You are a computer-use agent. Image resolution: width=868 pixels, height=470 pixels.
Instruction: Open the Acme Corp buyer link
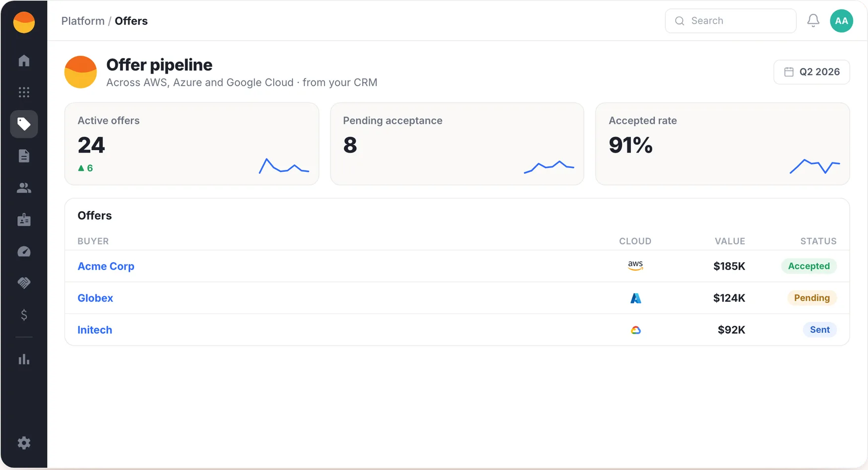coord(106,266)
